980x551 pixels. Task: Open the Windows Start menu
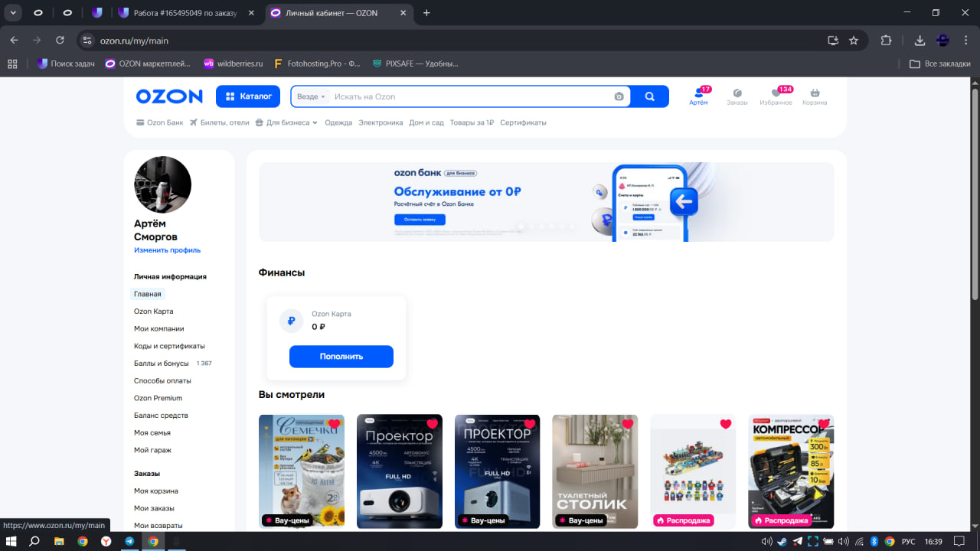pos(12,541)
